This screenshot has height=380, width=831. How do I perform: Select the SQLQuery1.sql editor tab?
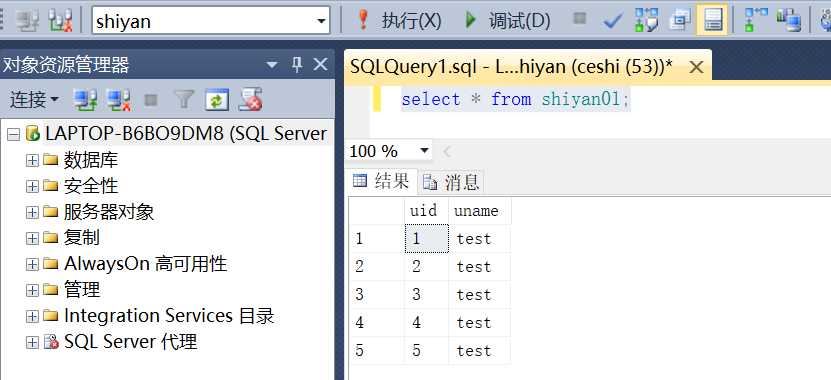[x=511, y=67]
